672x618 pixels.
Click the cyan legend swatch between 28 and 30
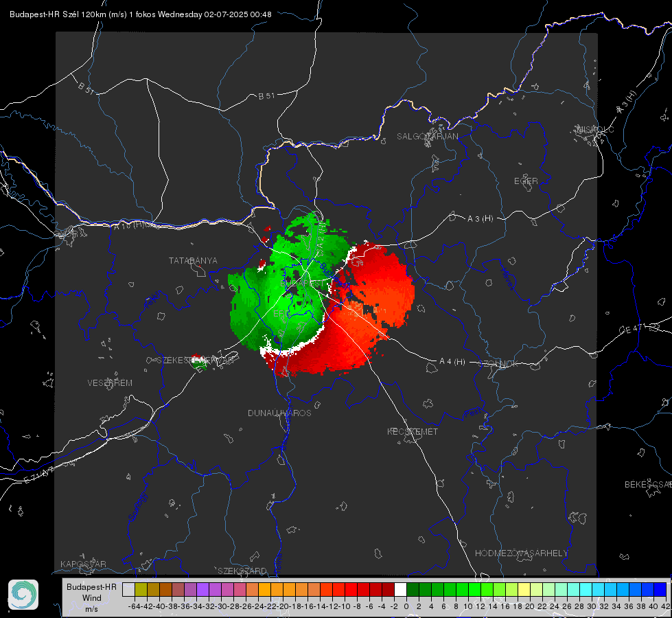pos(586,589)
